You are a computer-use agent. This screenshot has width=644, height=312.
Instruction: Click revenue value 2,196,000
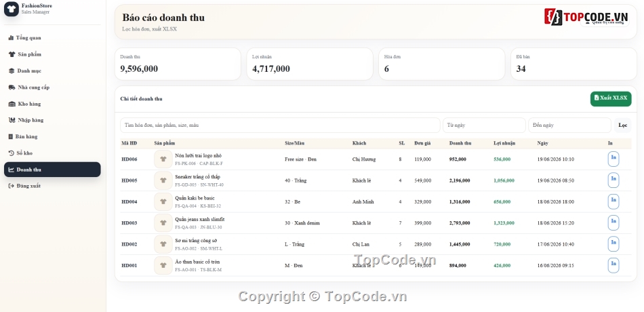[460, 180]
